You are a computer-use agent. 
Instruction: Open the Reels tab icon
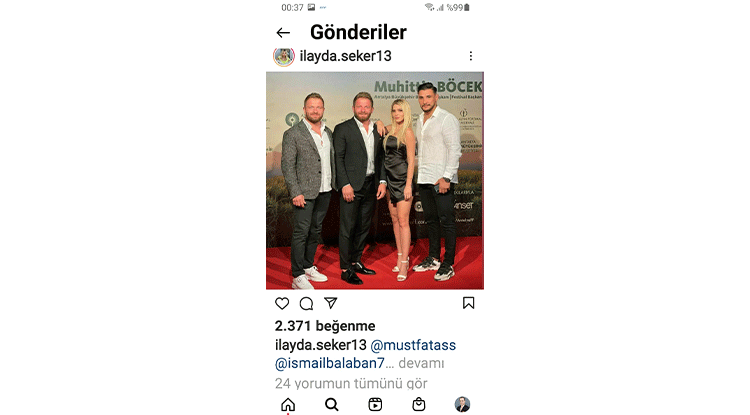pos(375,404)
